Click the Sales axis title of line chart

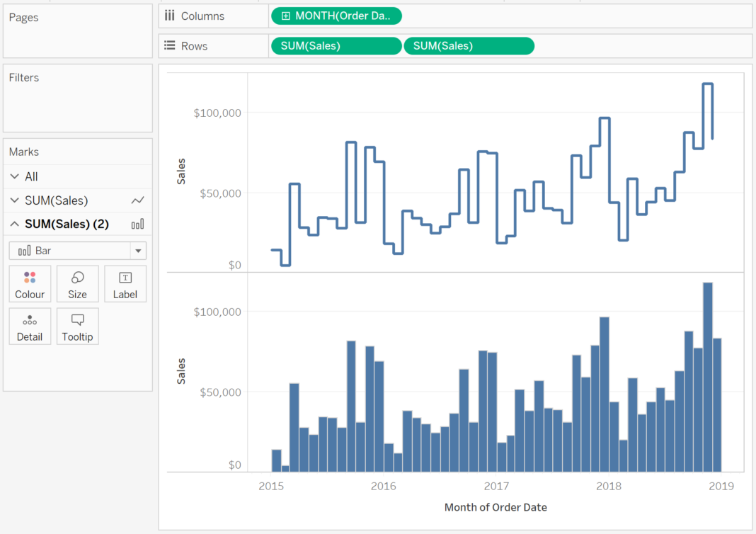181,171
